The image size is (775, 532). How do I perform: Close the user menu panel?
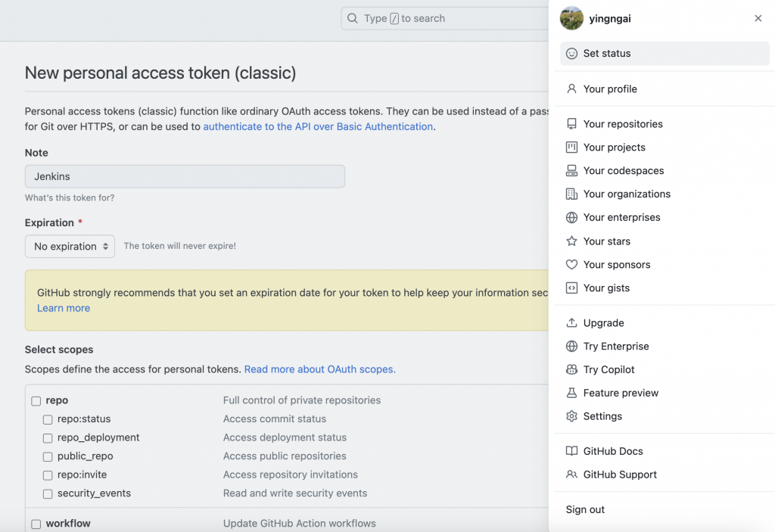tap(758, 19)
